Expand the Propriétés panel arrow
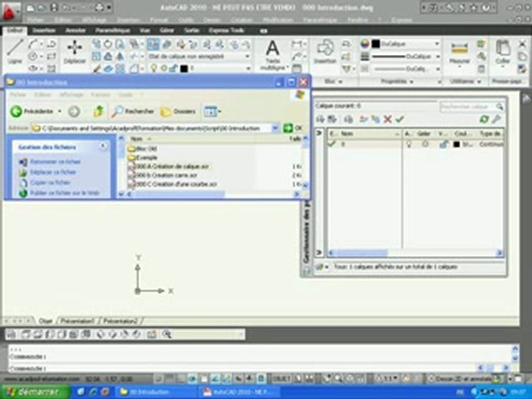532x399 pixels. pos(411,82)
